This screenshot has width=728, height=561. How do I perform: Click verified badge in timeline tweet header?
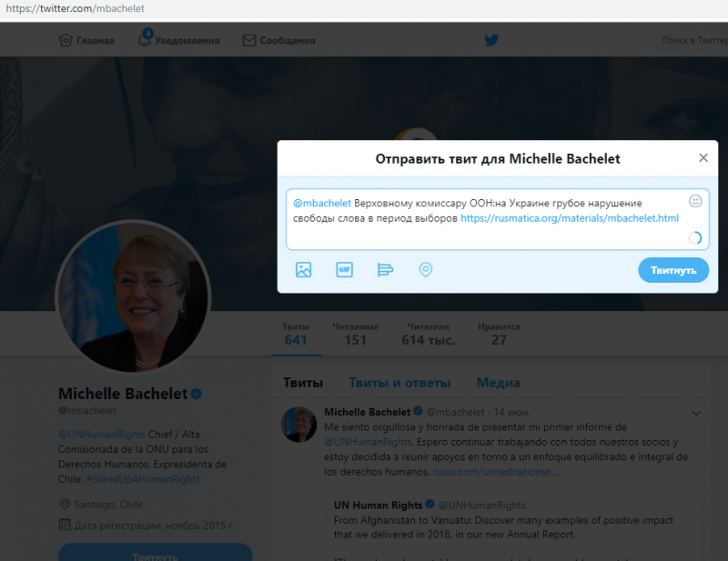(418, 411)
